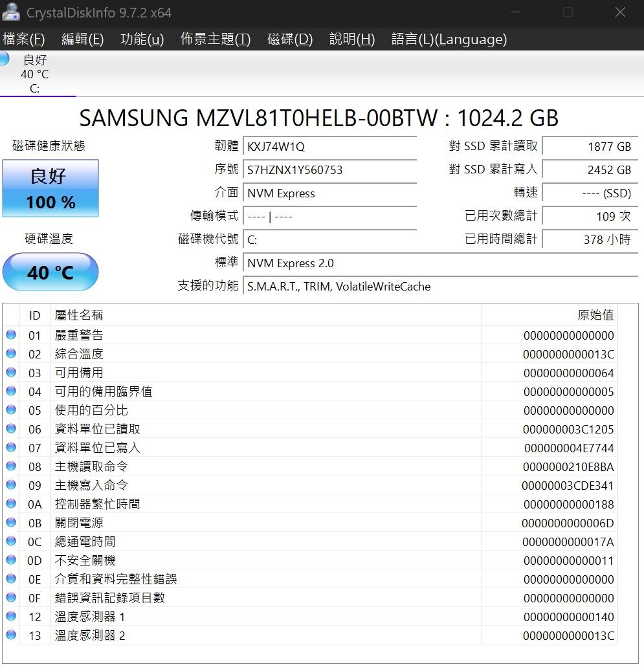Click the status orb beside 總通電時間

(11, 542)
